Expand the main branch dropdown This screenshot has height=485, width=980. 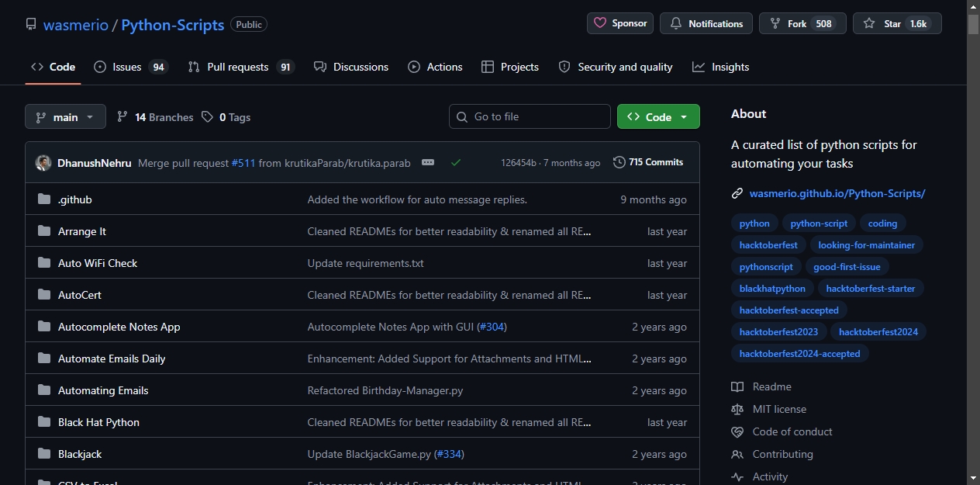pyautogui.click(x=65, y=117)
